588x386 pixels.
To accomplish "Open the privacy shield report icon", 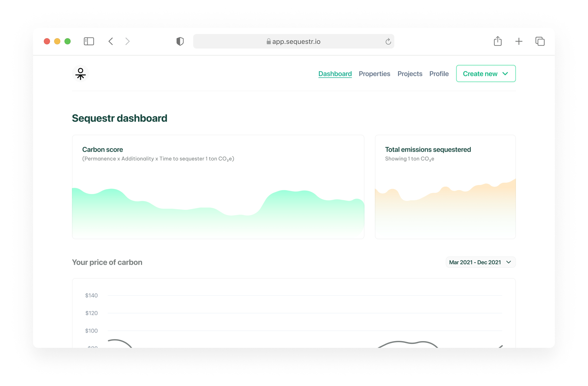I will coord(180,41).
